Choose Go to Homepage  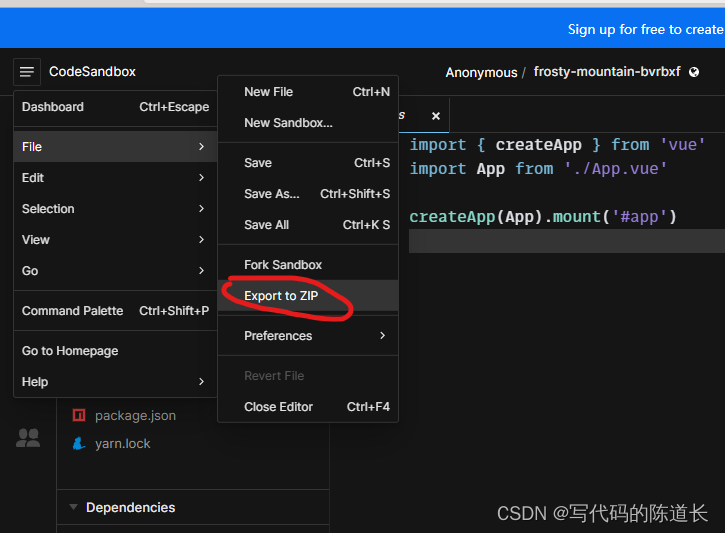click(115, 351)
